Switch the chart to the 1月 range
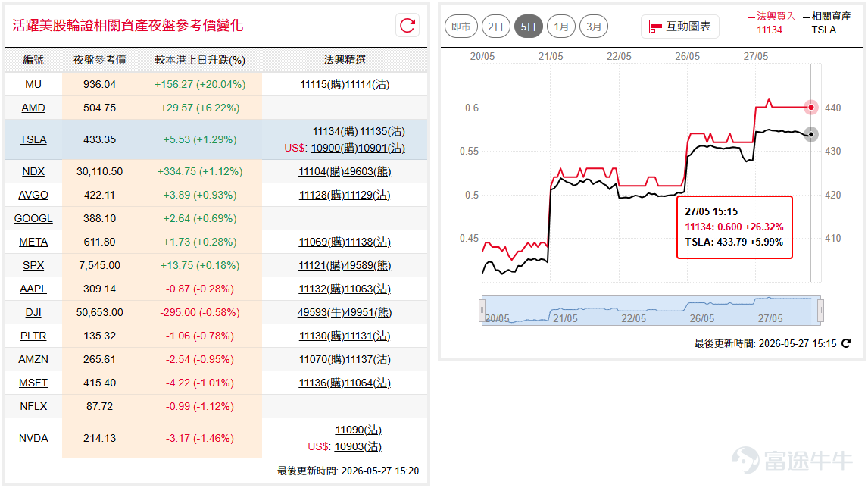 click(560, 27)
